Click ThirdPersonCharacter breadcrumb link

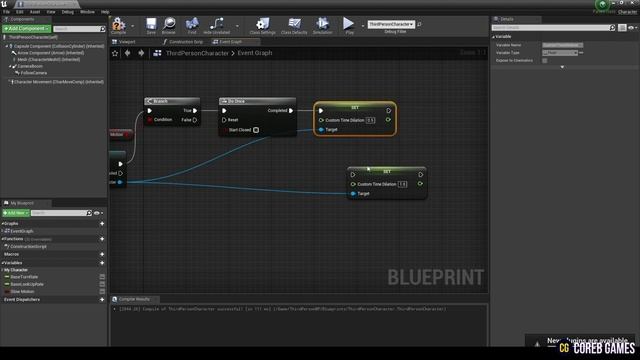(x=197, y=53)
